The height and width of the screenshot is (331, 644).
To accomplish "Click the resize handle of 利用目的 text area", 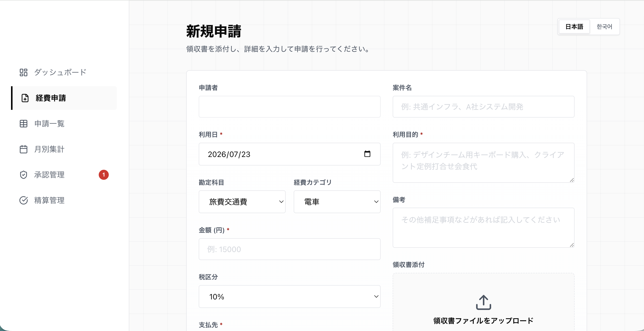I will (572, 180).
